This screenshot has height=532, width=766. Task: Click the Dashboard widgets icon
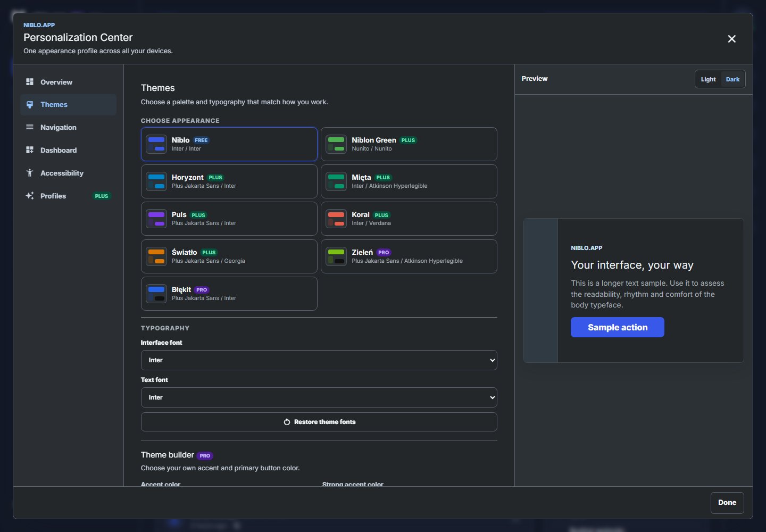coord(30,150)
